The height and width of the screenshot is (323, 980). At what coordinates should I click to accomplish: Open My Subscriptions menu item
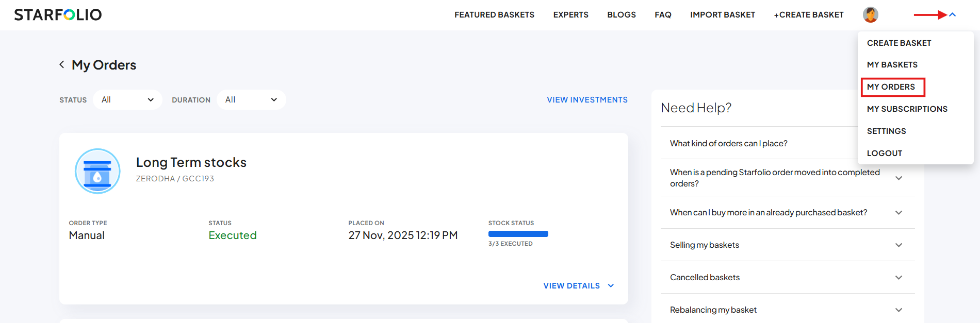[907, 109]
